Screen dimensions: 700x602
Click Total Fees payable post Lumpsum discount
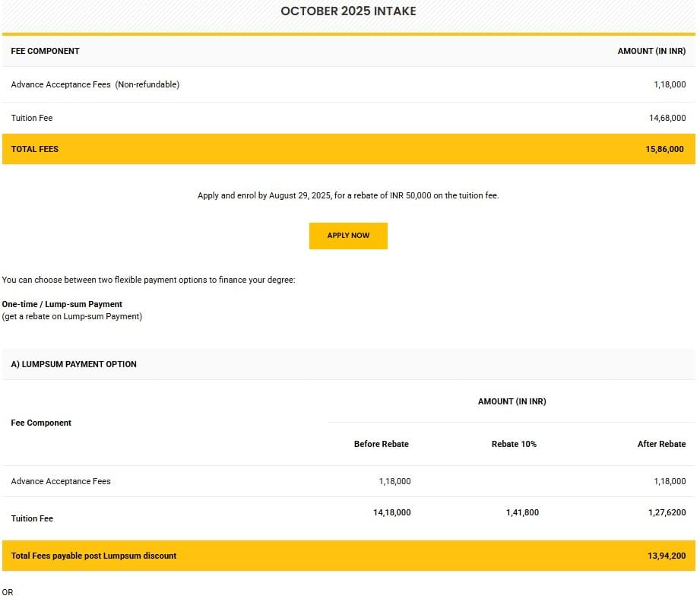tap(93, 556)
